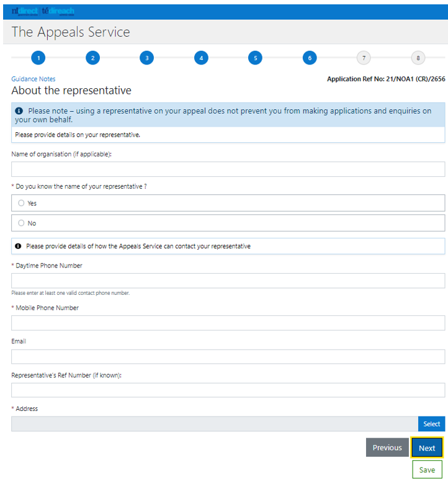Screen dimensions: 448x483
Task: Jump to step 3 circle
Action: 146,58
